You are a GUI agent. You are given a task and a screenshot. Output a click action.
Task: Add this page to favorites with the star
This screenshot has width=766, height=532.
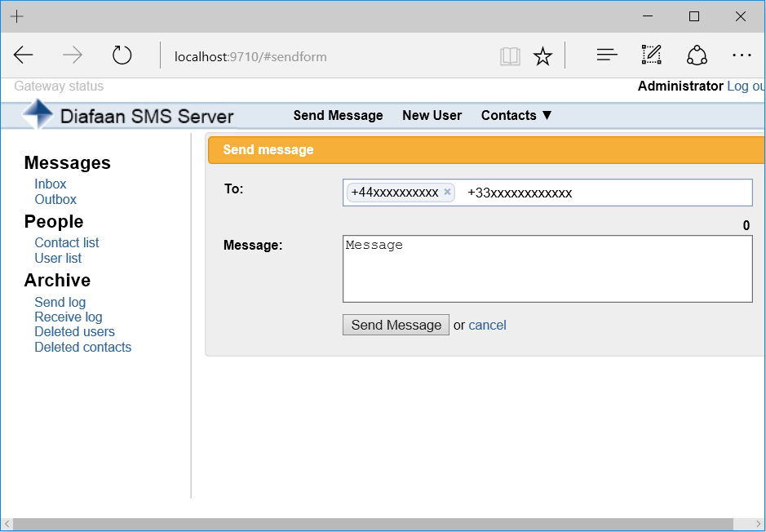[542, 55]
